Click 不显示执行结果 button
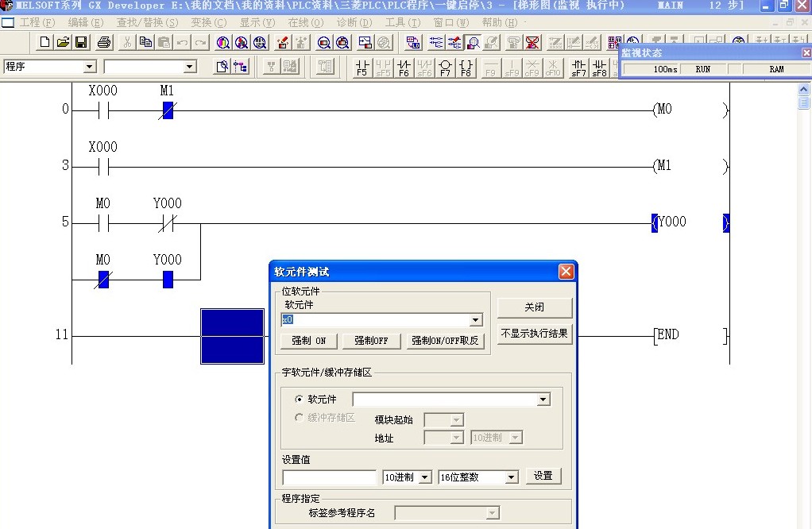The width and height of the screenshot is (812, 529). coord(535,334)
